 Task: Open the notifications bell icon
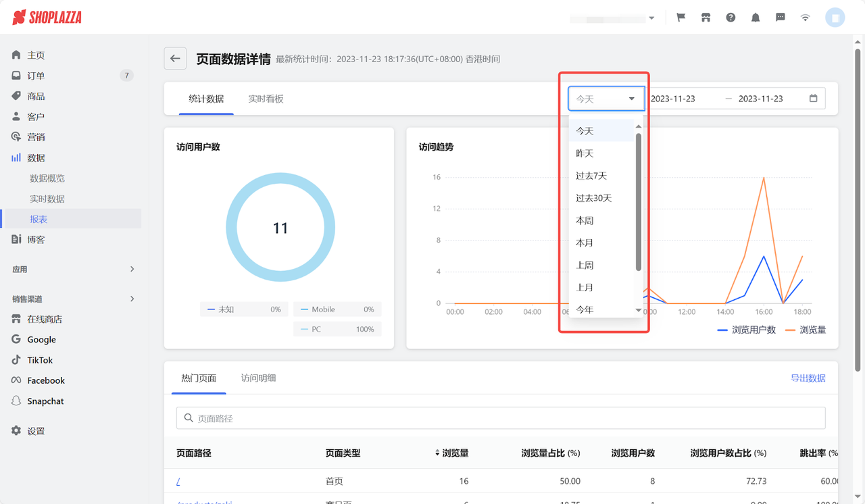(x=756, y=17)
